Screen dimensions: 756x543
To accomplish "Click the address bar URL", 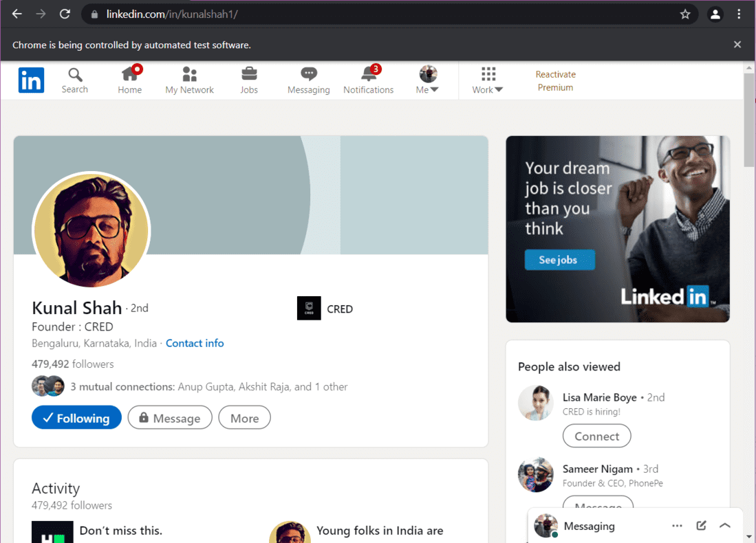I will tap(172, 14).
